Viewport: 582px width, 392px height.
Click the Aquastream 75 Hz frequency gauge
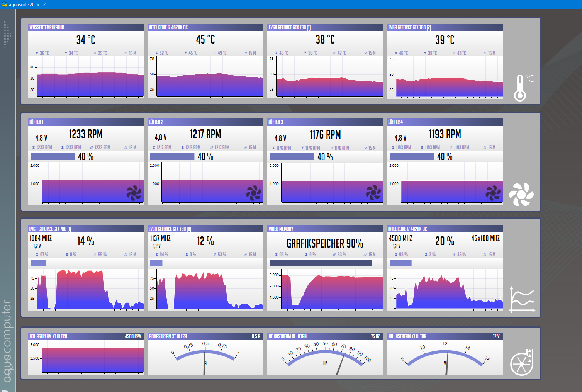pyautogui.click(x=325, y=357)
